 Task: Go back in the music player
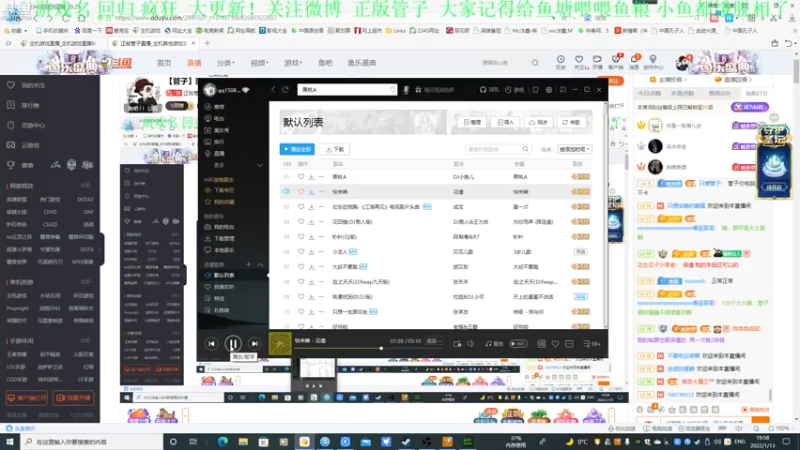point(273,89)
